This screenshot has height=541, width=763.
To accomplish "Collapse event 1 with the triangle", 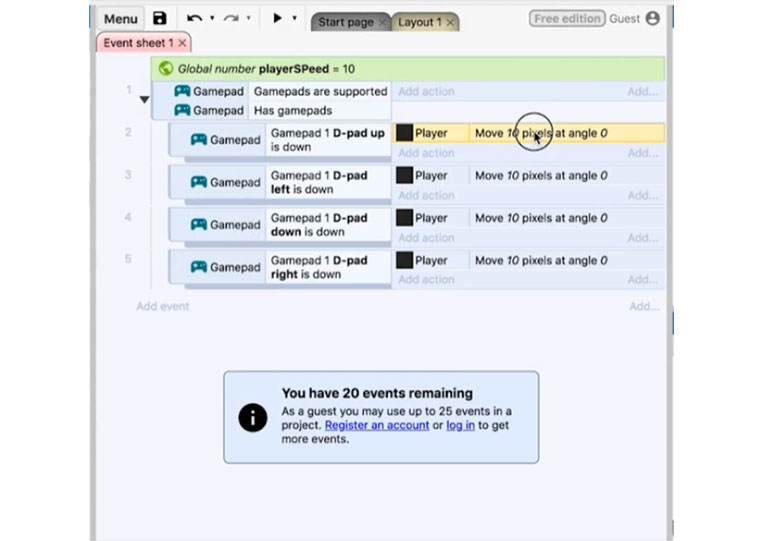I will point(144,100).
